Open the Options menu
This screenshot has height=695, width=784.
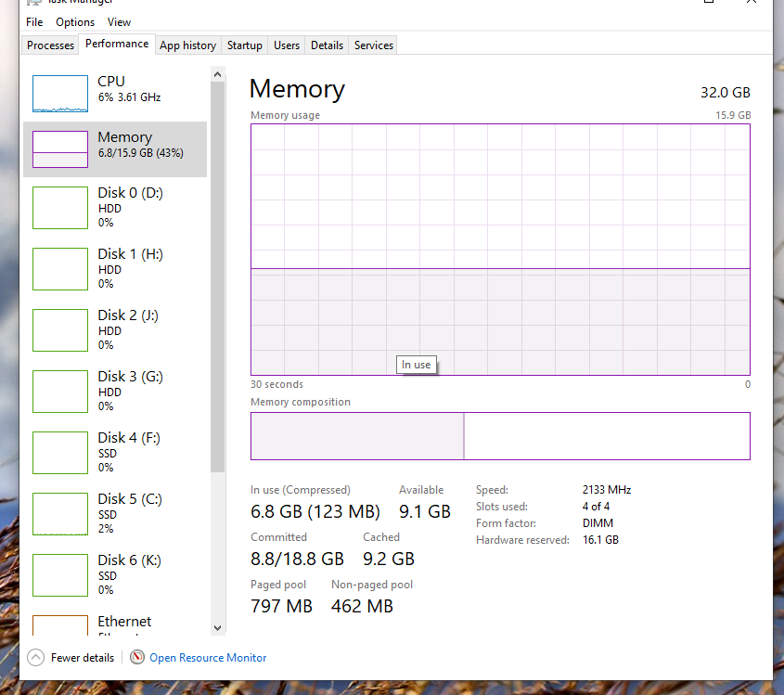click(x=75, y=22)
